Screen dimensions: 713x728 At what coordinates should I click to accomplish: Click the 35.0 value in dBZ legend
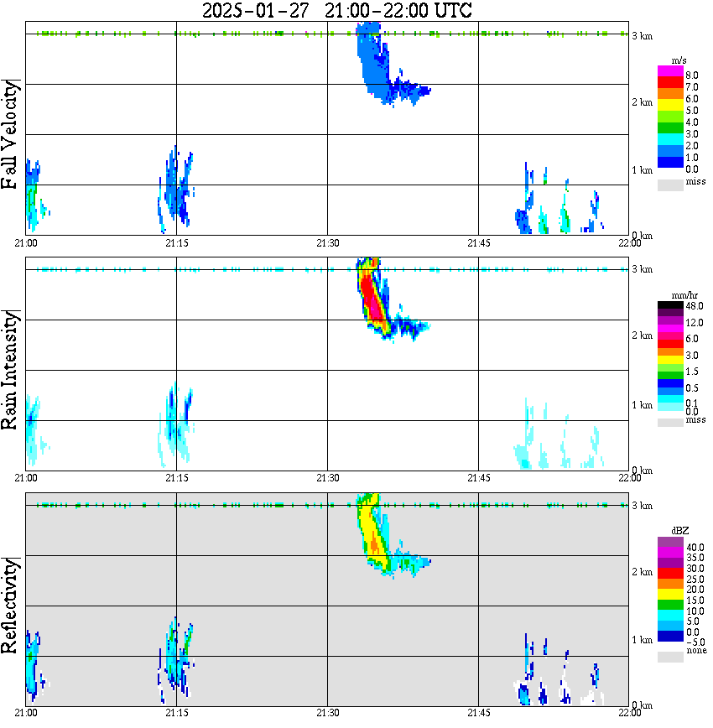click(695, 558)
